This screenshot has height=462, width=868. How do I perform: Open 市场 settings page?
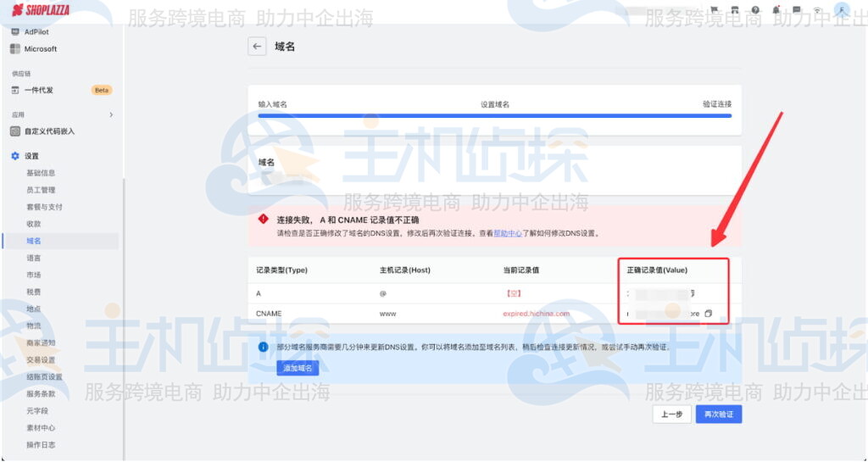(34, 275)
